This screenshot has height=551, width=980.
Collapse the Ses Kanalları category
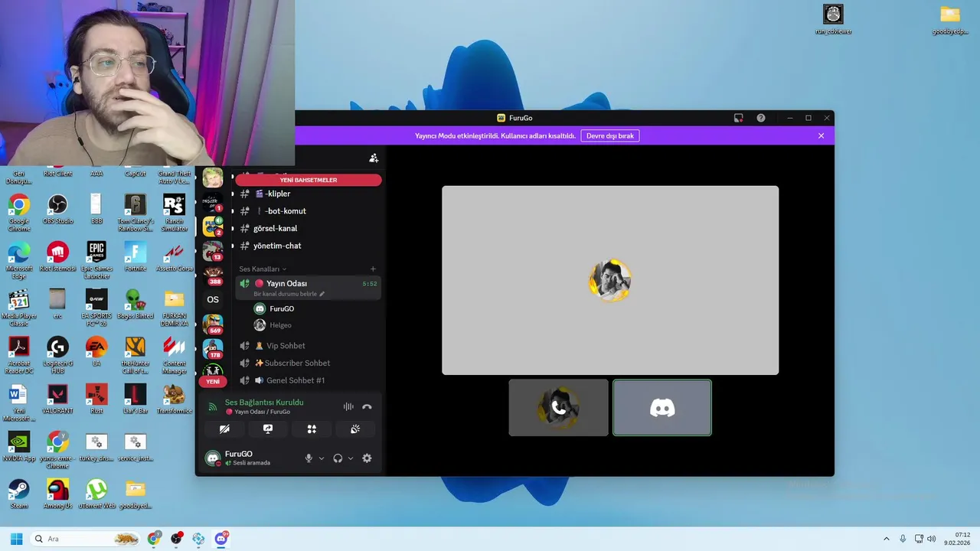point(263,269)
